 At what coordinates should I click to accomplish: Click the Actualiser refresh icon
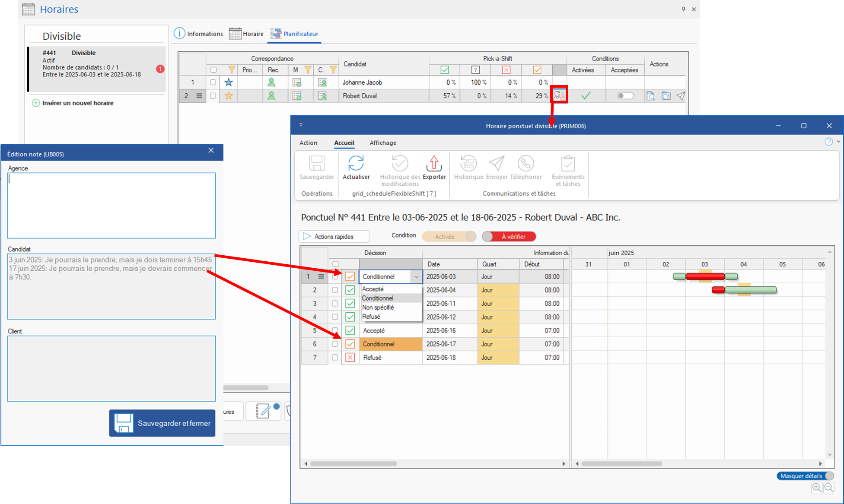(x=356, y=164)
